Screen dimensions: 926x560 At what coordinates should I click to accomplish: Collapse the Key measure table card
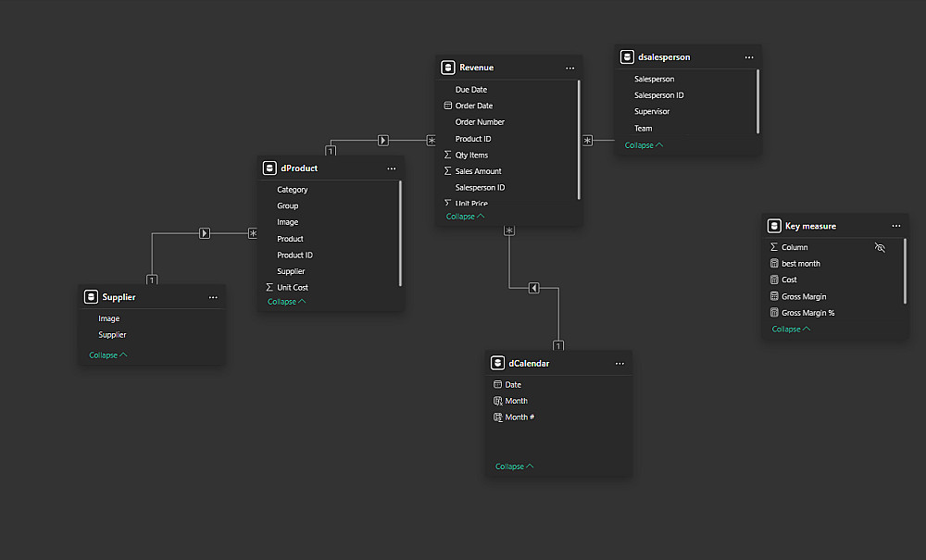click(x=791, y=330)
